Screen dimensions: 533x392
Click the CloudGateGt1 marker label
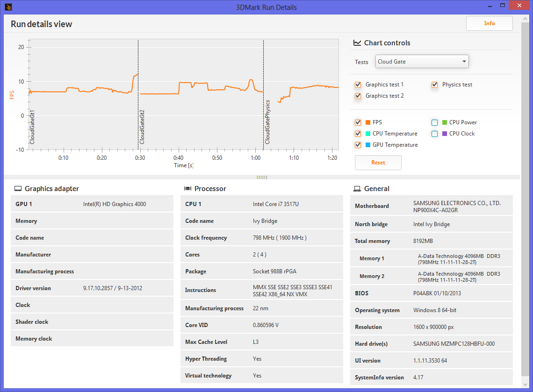click(x=32, y=127)
